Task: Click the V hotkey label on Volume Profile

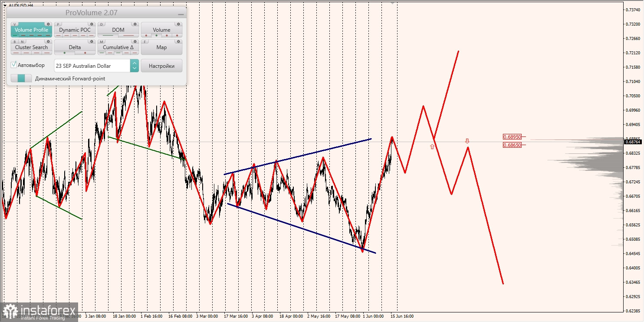Action: click(x=14, y=24)
